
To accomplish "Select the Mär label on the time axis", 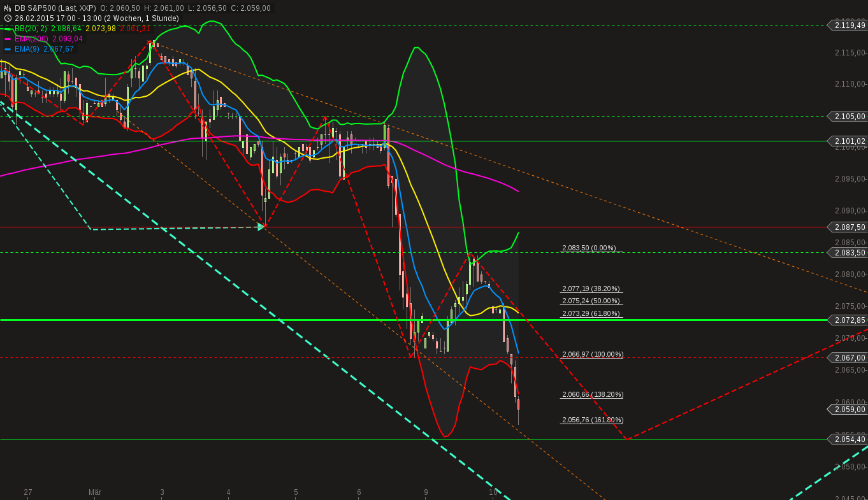I will [x=96, y=492].
